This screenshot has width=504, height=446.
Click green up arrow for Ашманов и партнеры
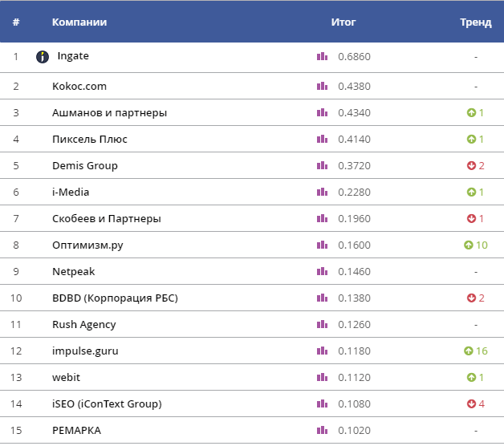tap(471, 113)
